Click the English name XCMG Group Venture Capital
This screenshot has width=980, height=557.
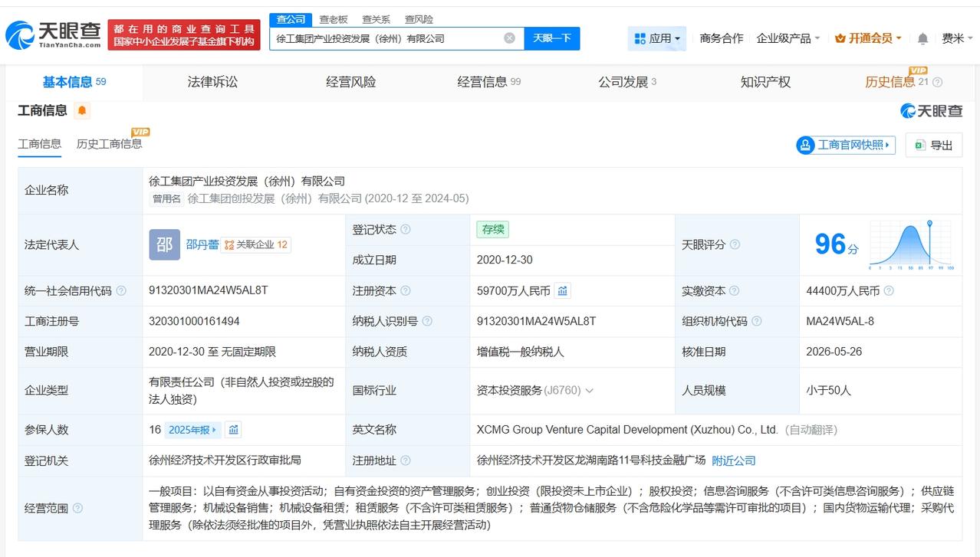point(627,430)
